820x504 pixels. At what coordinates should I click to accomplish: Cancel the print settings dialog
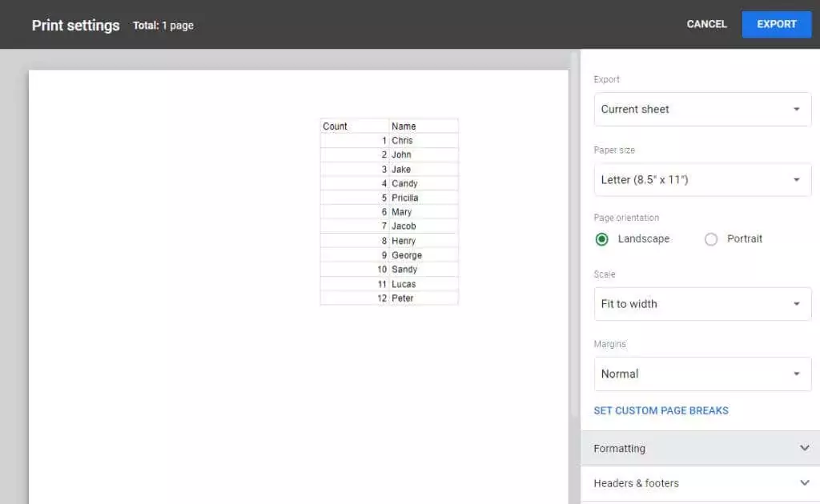tap(706, 24)
